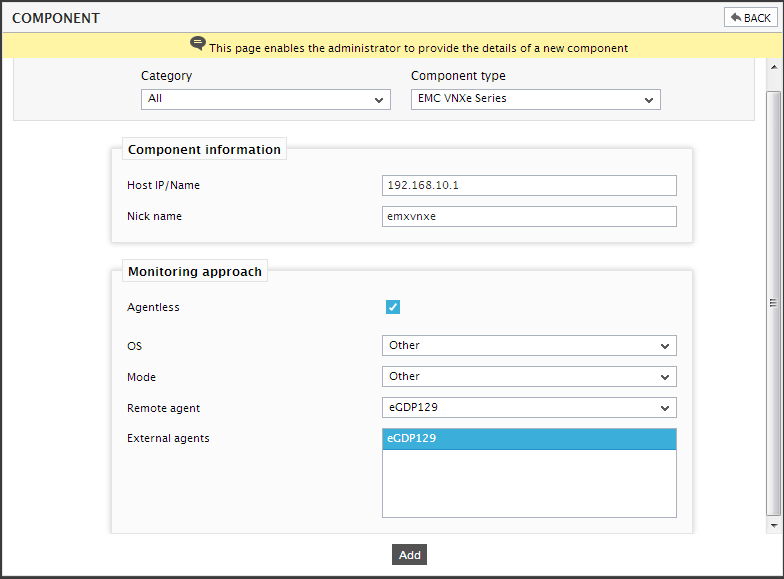Expand the OS dropdown

pos(529,346)
